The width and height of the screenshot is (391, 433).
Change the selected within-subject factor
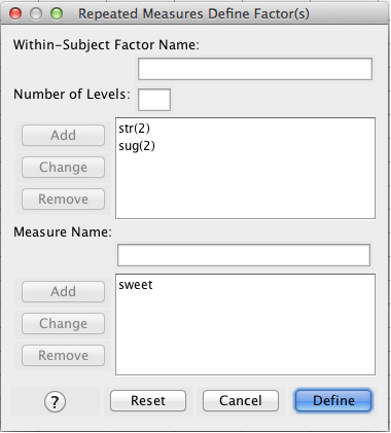[x=63, y=167]
